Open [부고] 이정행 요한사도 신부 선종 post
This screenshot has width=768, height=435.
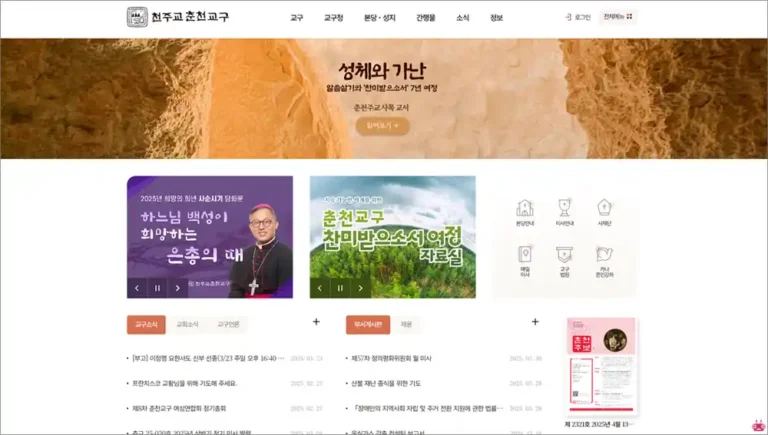tap(208, 359)
